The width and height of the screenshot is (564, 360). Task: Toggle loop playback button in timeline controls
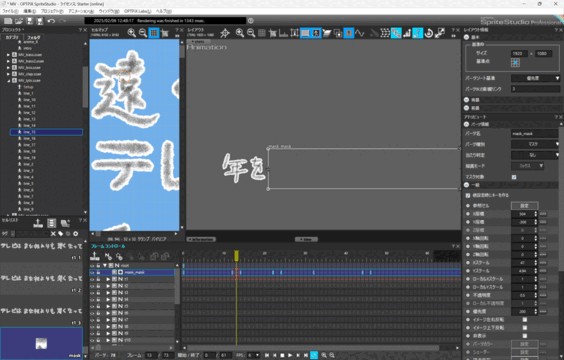click(x=314, y=355)
